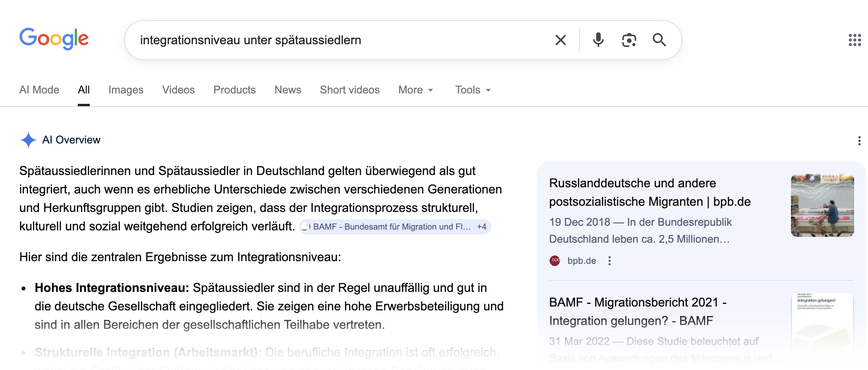Open Google Lens image search
Viewport: 868px width, 370px height.
click(x=629, y=40)
